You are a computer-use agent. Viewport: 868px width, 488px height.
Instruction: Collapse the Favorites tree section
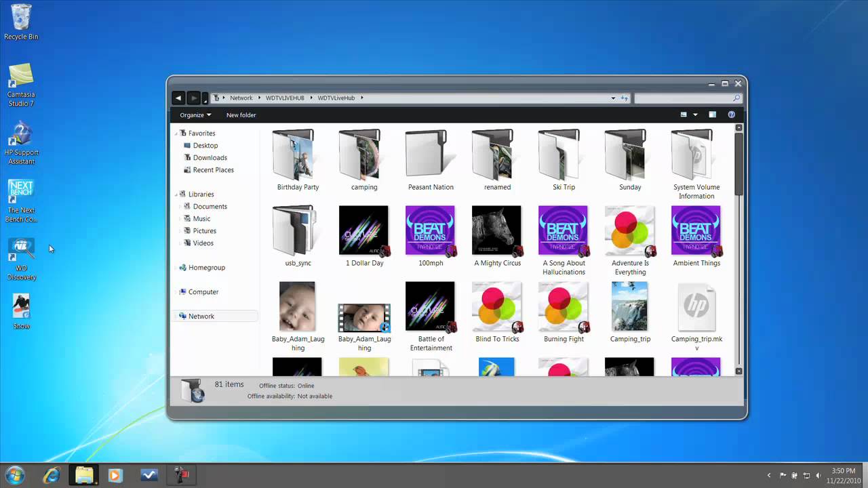point(177,134)
